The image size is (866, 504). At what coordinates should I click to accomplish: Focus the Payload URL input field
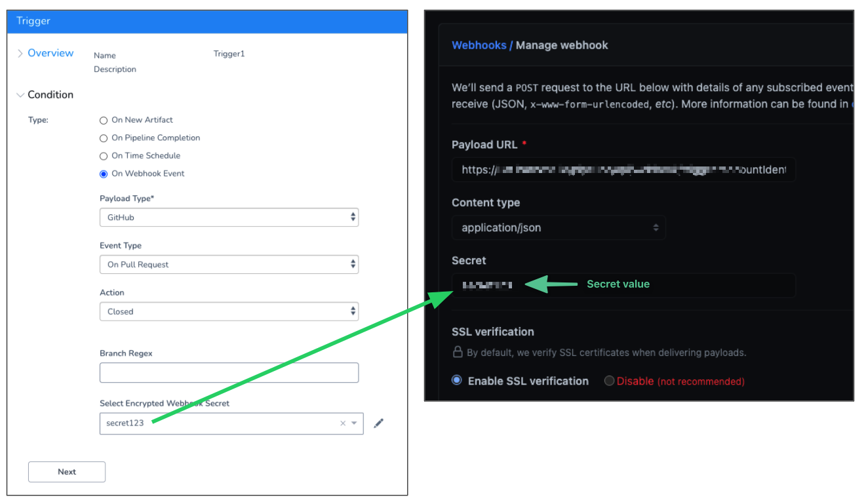coord(623,170)
